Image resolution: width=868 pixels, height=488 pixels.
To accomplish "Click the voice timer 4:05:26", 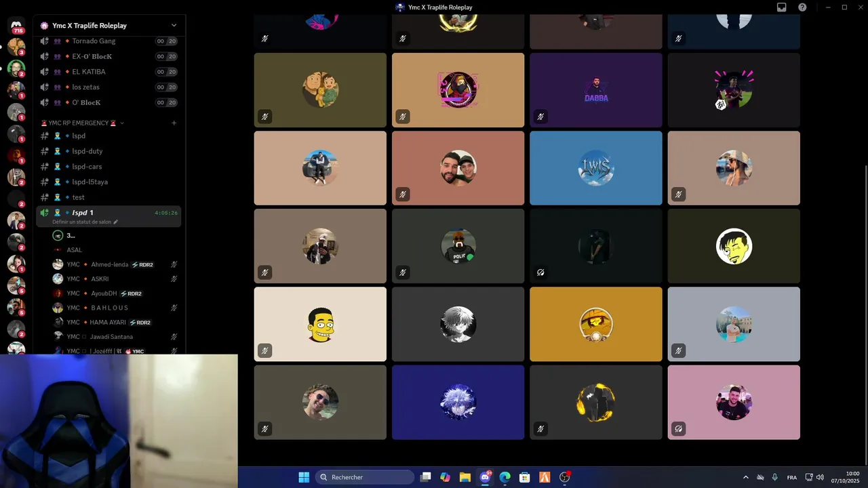I will 166,213.
